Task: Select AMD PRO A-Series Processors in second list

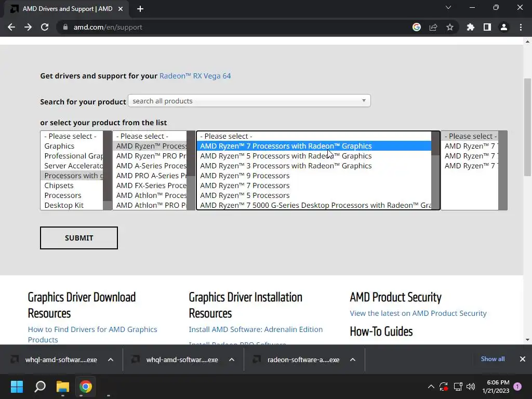Action: click(x=150, y=176)
